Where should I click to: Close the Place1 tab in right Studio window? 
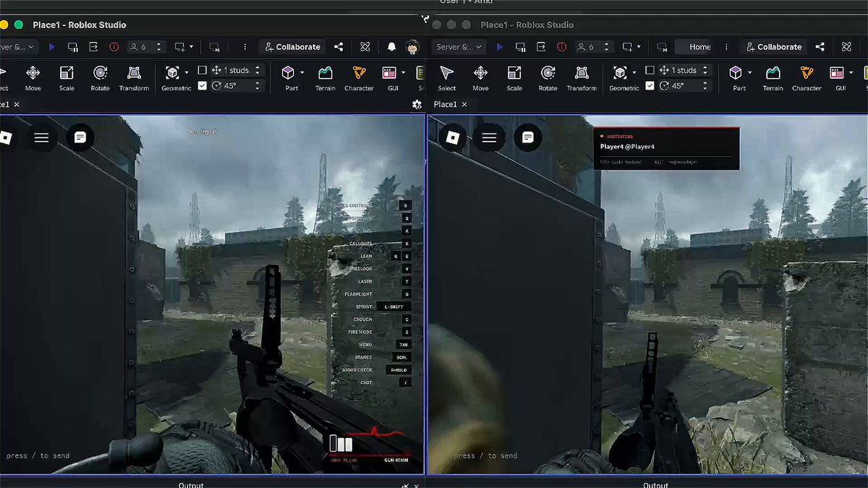[x=464, y=105]
